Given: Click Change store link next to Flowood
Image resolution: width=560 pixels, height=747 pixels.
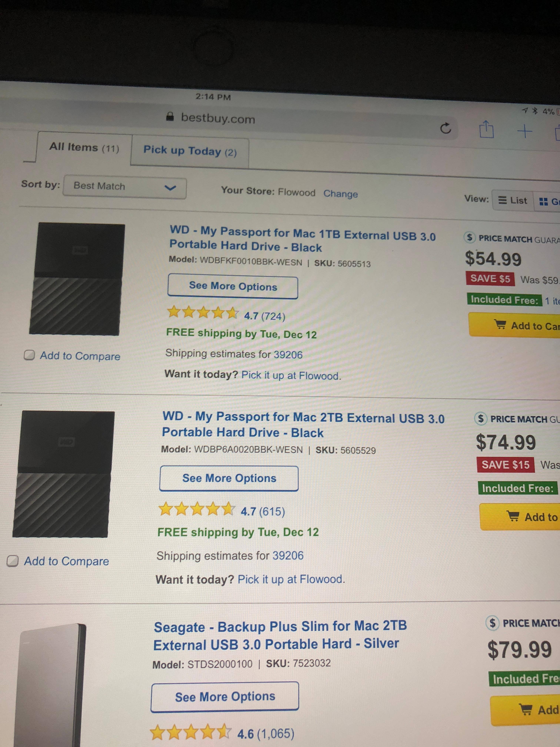Looking at the screenshot, I should [340, 194].
